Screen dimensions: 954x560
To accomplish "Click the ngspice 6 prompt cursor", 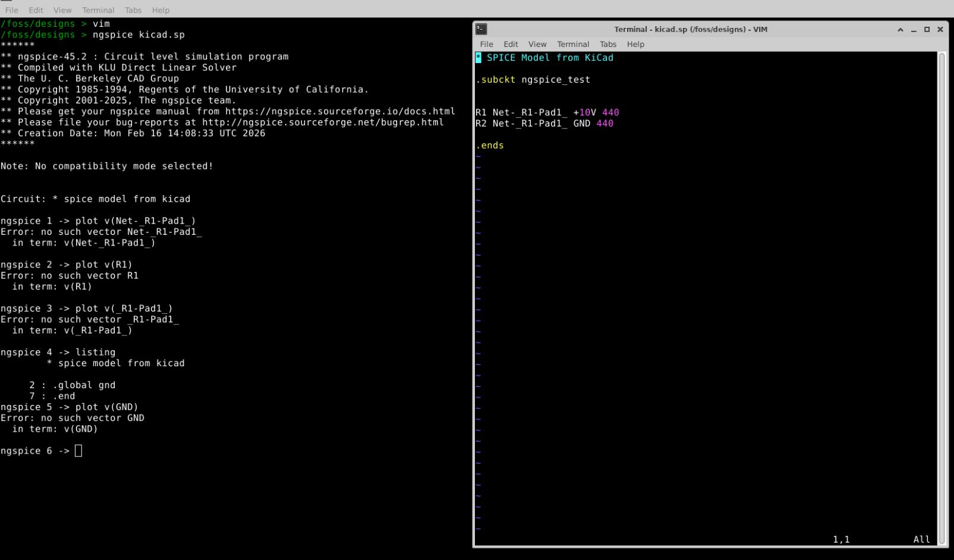I will click(x=78, y=451).
